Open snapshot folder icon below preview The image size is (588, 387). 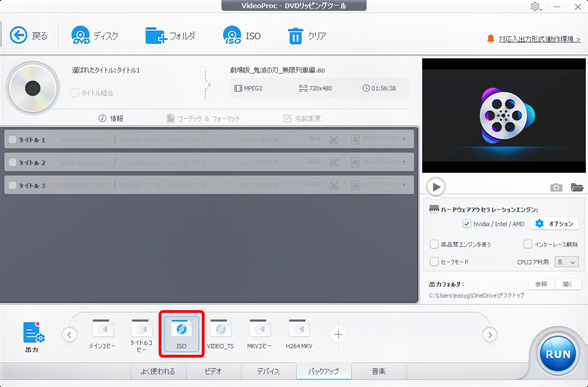[x=577, y=187]
